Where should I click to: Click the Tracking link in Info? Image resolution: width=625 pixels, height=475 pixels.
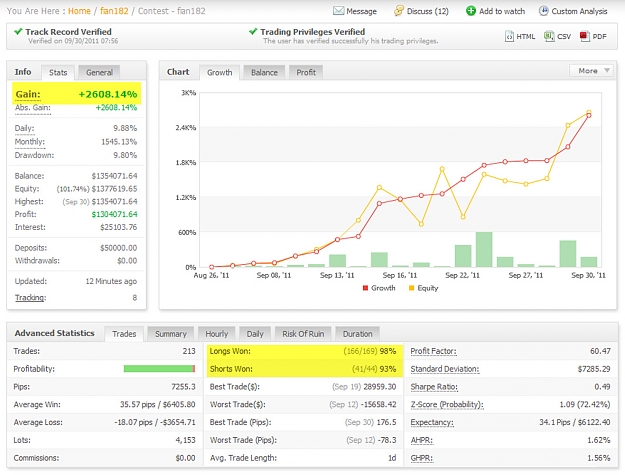(x=30, y=298)
